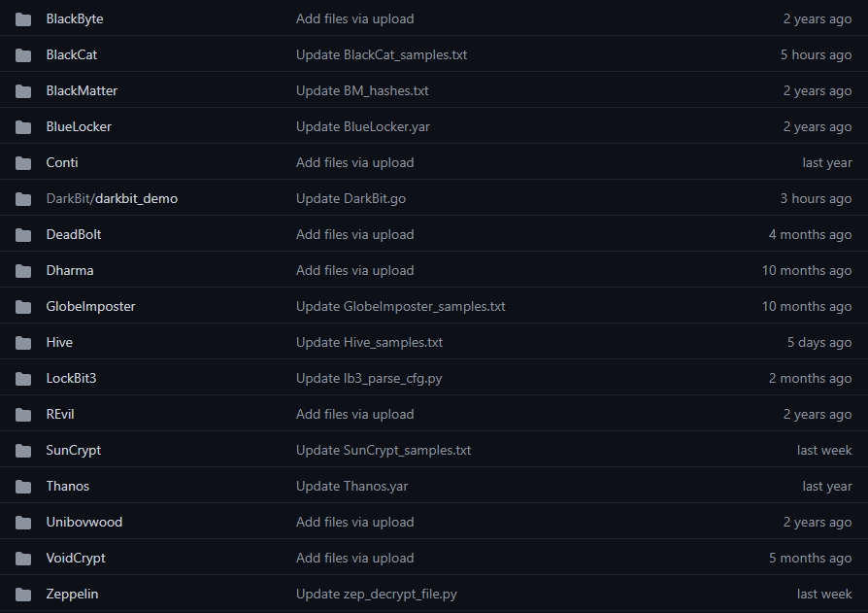The height and width of the screenshot is (613, 868).
Task: Click the Thanos folder icon
Action: [x=24, y=486]
